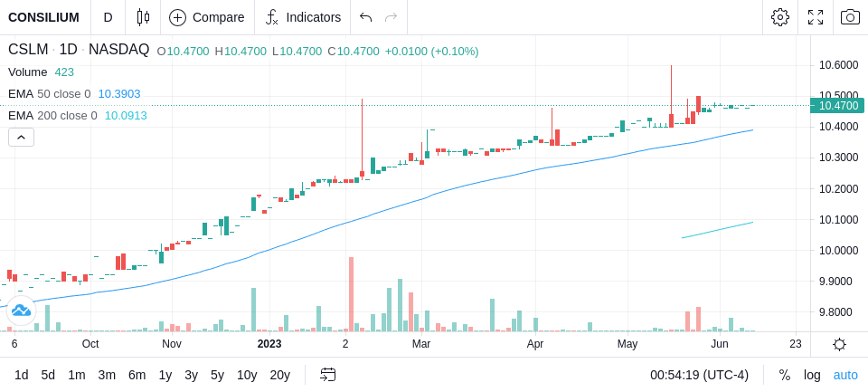Set range to 1y
Viewport: 868px width, 392px height.
coord(165,376)
